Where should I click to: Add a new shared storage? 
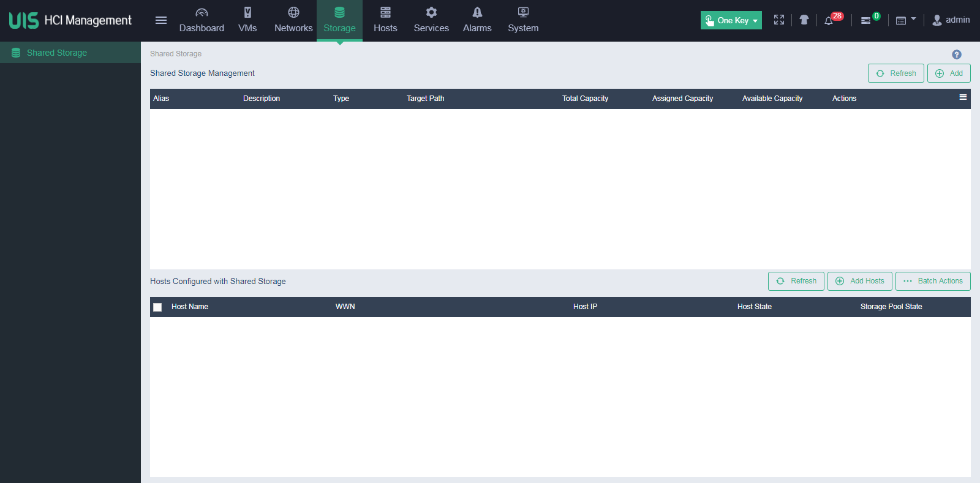[949, 73]
